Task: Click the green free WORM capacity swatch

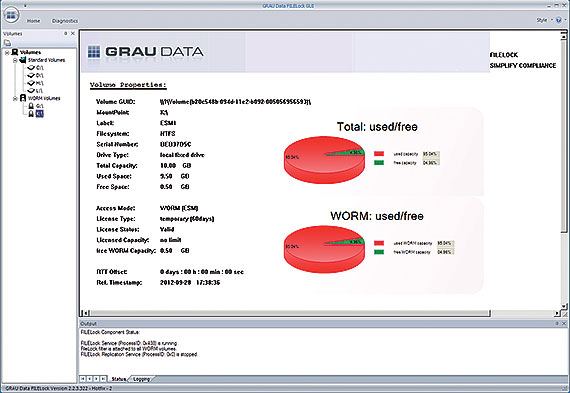Action: pos(379,252)
